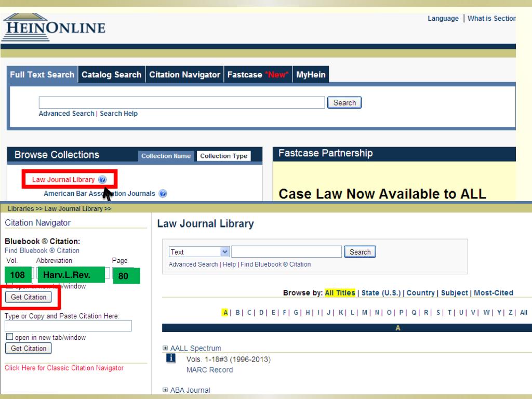The image size is (532, 399).
Task: Open the MyHein tab
Action: pyautogui.click(x=311, y=75)
